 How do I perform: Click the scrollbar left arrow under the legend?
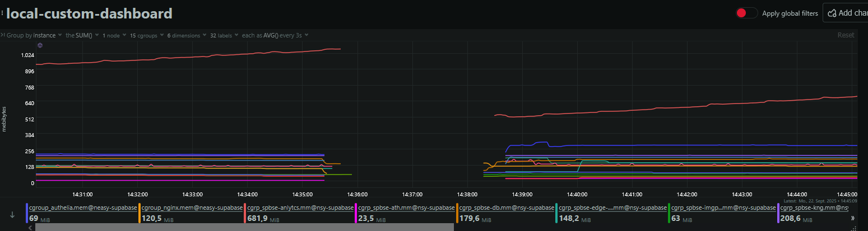point(30,227)
